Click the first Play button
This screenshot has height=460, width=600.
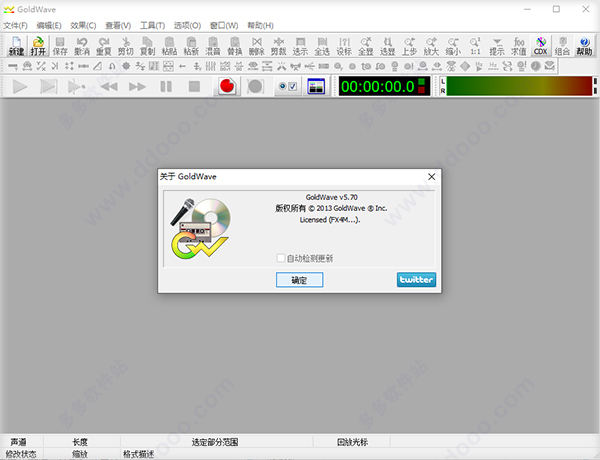20,86
